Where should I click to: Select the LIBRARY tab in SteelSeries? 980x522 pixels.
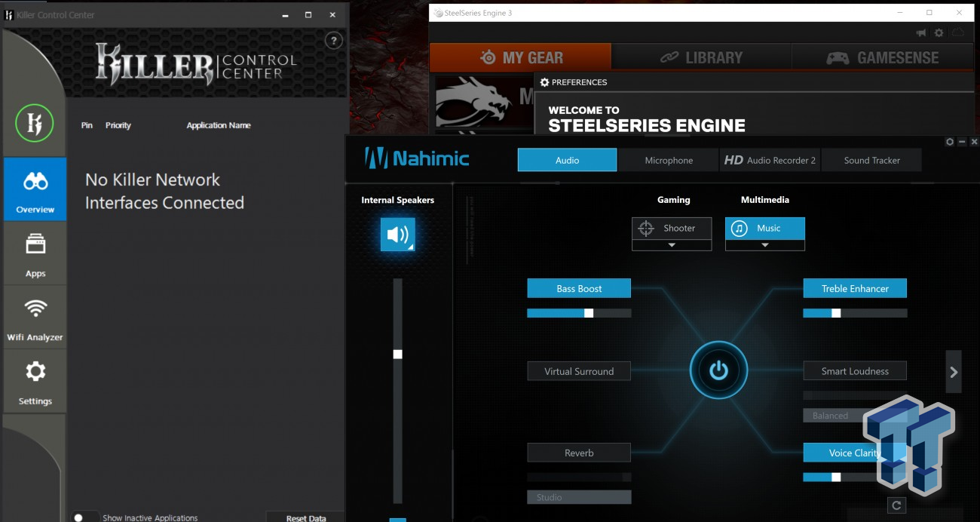701,57
